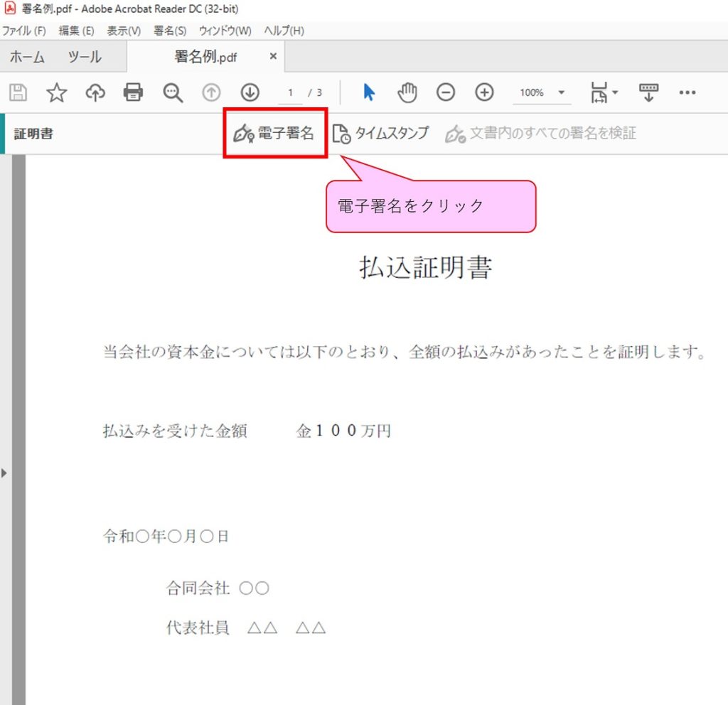Click the 電子署名 button
728x705 pixels.
coord(275,133)
